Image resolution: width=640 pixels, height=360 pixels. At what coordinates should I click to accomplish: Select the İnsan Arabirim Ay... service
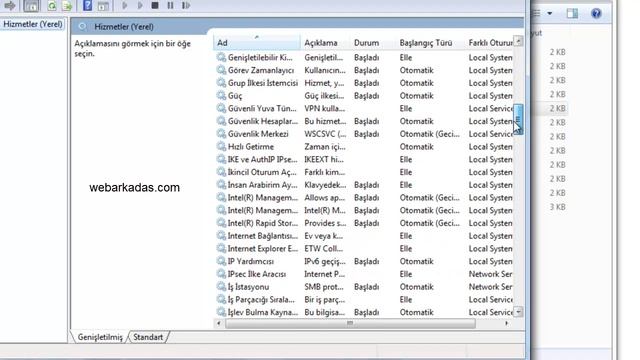click(363, 185)
